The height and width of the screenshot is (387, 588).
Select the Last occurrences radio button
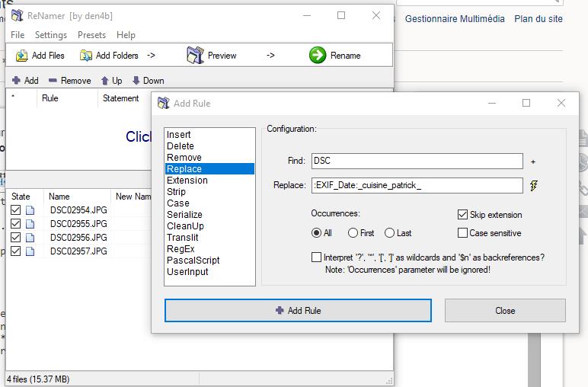click(x=390, y=233)
